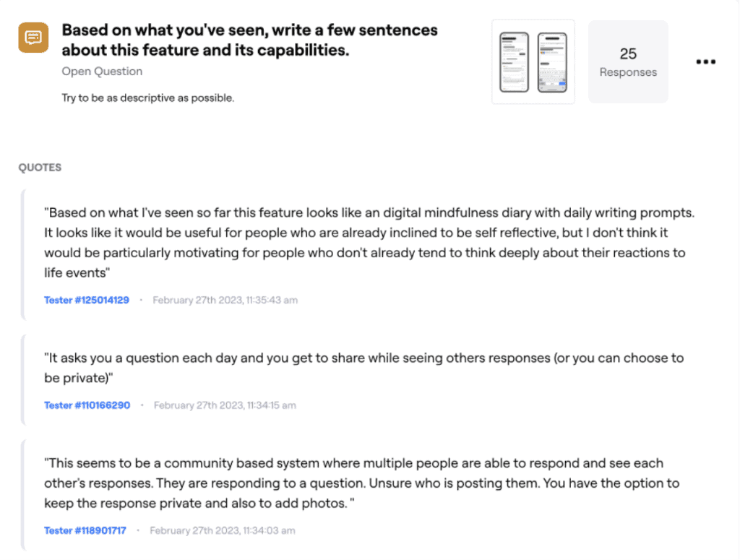Select the first quote about mindfulness diary
740x560 pixels.
click(x=369, y=242)
